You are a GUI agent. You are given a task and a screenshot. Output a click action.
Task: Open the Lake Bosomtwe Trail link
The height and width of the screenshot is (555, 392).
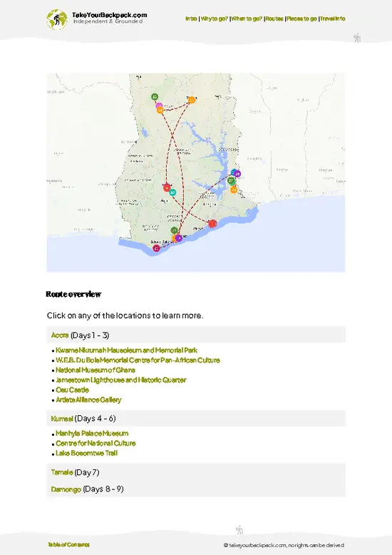[x=86, y=453]
